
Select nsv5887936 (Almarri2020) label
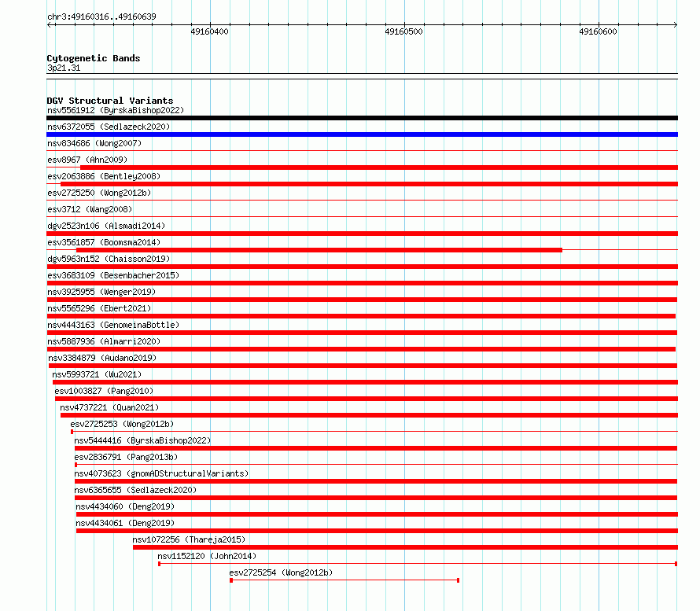coord(104,341)
